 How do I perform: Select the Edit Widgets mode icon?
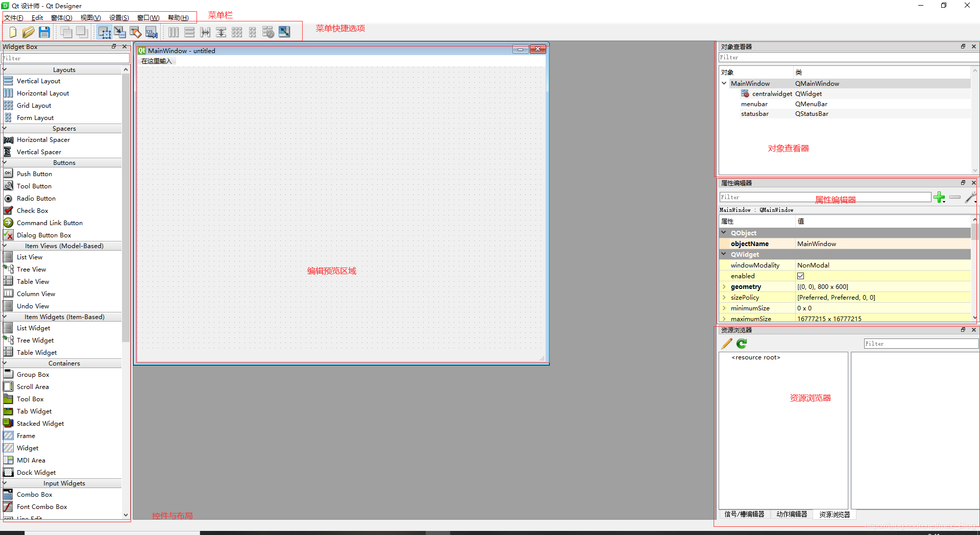coord(104,32)
